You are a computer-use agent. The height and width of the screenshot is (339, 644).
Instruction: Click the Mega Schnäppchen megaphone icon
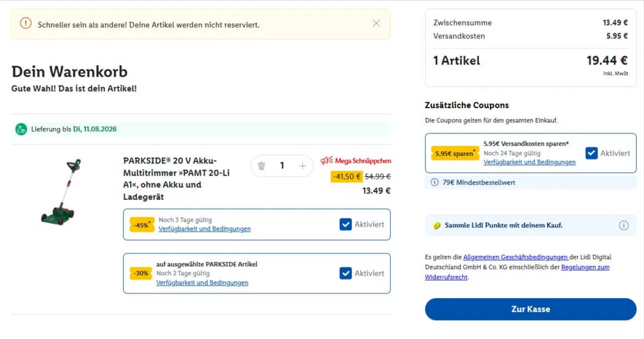[327, 160]
